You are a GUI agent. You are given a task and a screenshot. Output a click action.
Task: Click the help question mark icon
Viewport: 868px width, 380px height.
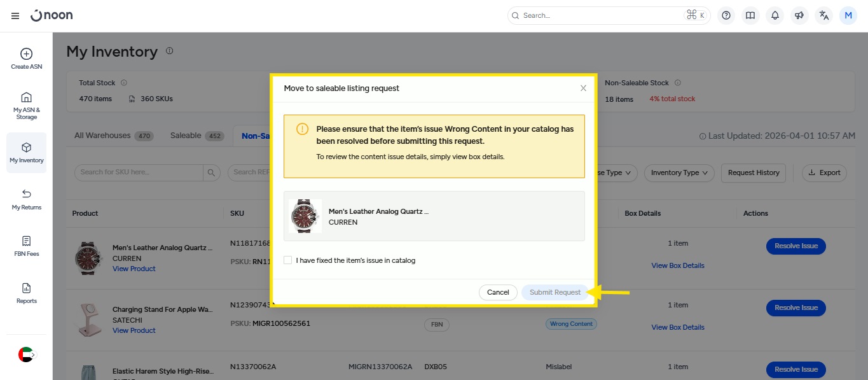click(726, 16)
